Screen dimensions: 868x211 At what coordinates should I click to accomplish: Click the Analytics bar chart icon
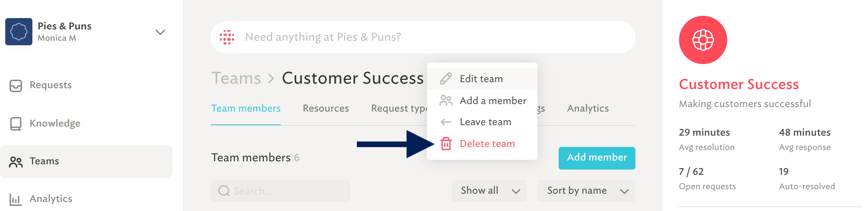(x=15, y=199)
